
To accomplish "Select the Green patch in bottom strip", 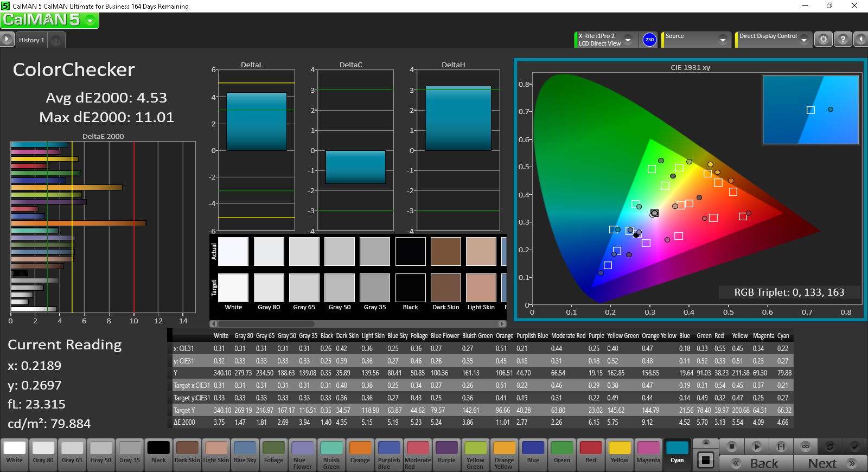I will point(561,454).
